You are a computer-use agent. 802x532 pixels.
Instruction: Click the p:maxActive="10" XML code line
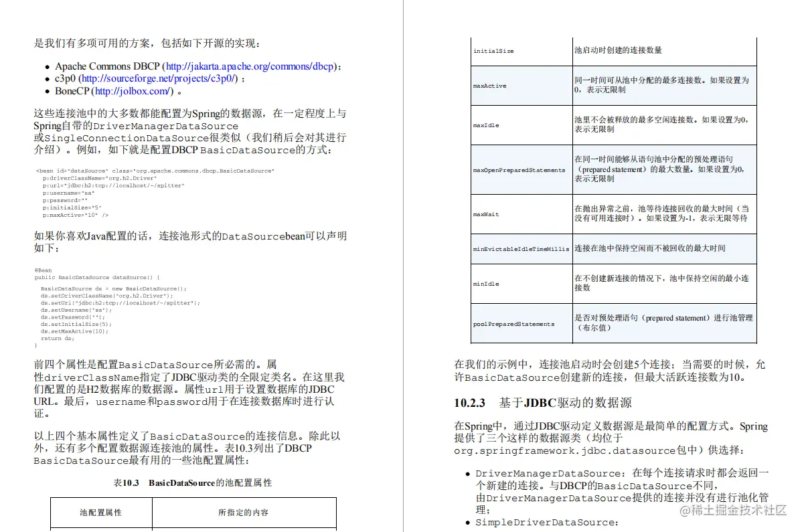point(75,215)
